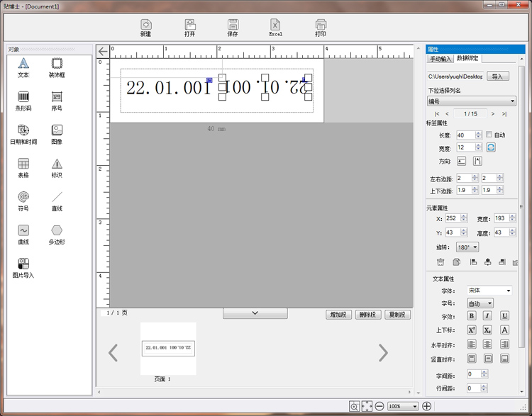Viewport: 532px width, 416px height.
Task: Select the 页面 1 thumbnail preview
Action: (168, 349)
